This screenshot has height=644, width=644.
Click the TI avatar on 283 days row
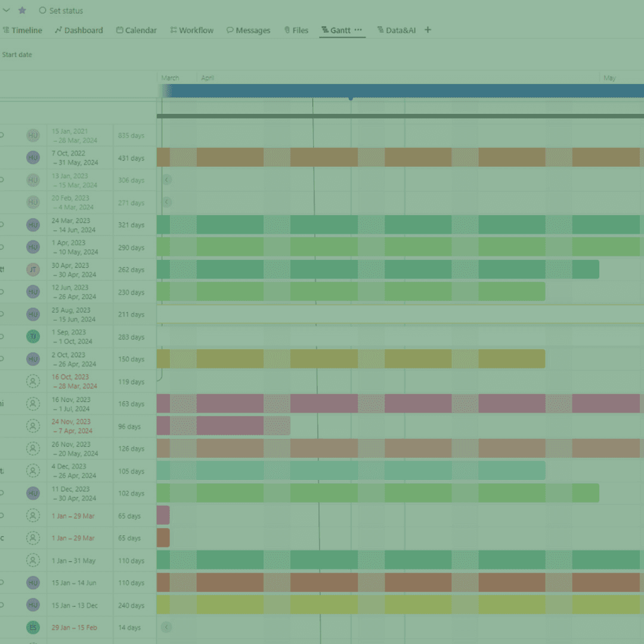pyautogui.click(x=33, y=337)
